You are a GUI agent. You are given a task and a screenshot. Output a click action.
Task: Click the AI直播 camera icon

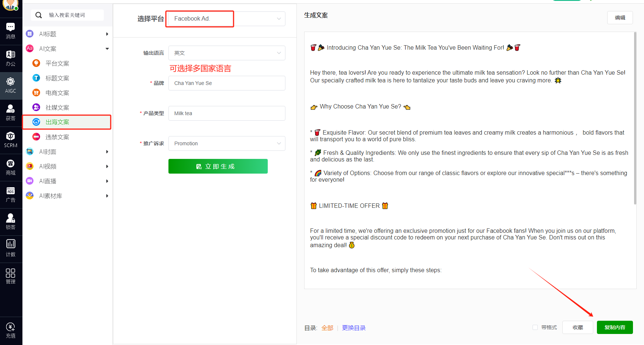click(30, 181)
